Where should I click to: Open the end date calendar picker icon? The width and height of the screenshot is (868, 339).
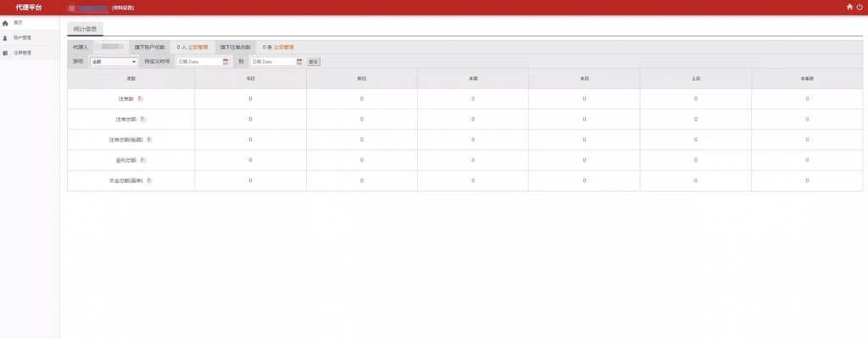coord(299,62)
